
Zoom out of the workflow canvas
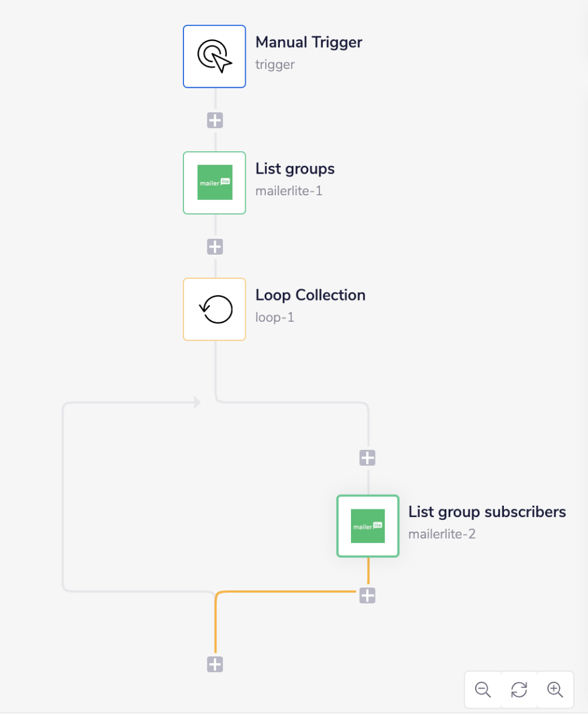(x=483, y=689)
